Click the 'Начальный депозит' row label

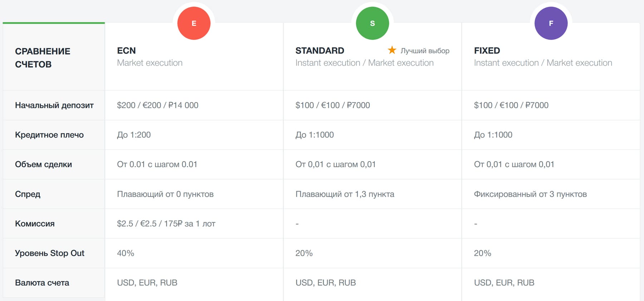[x=54, y=105]
